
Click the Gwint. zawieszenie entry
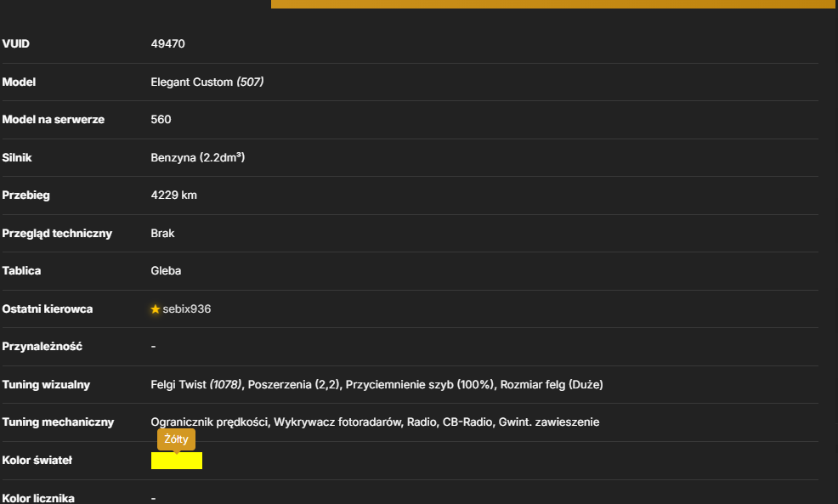(x=549, y=422)
